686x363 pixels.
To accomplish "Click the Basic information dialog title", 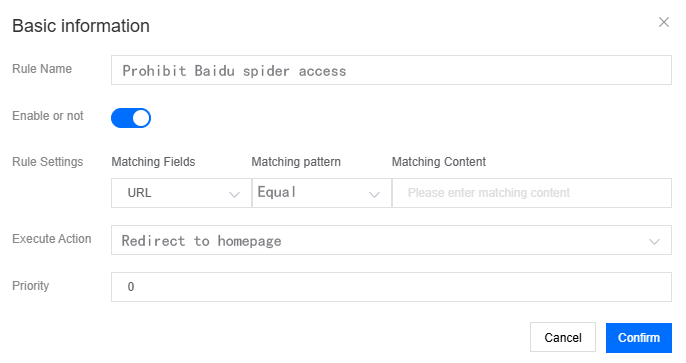I will point(81,26).
